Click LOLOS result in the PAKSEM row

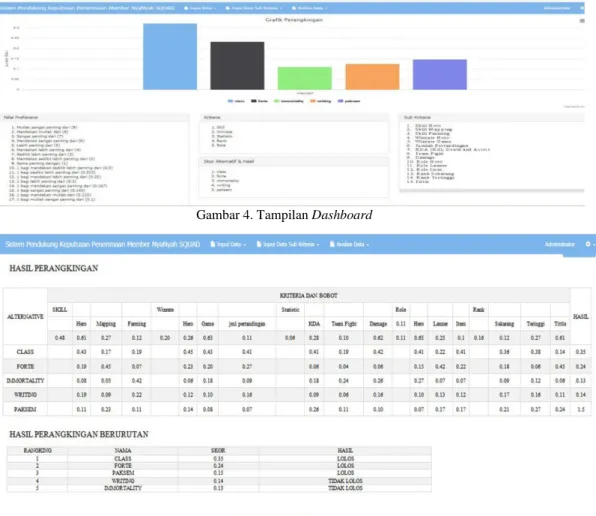(346, 473)
